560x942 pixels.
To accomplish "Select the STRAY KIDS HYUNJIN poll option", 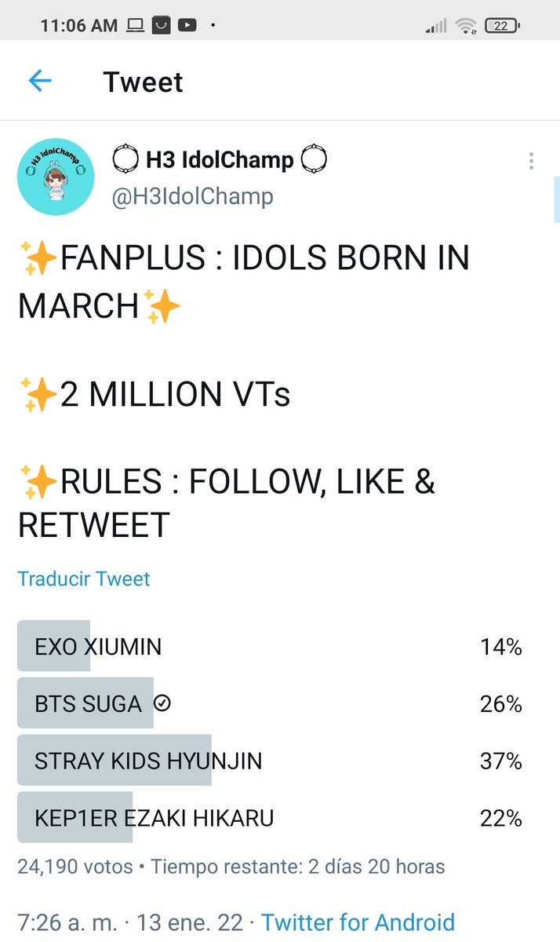I will coord(271,761).
